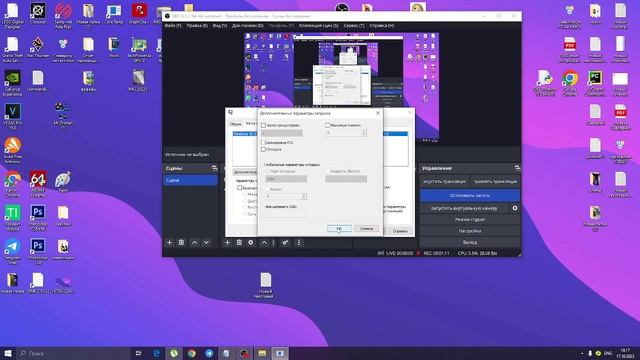Open AIDA64 Extreme desktop shortcut
The width and height of the screenshot is (640, 360).
(38, 184)
